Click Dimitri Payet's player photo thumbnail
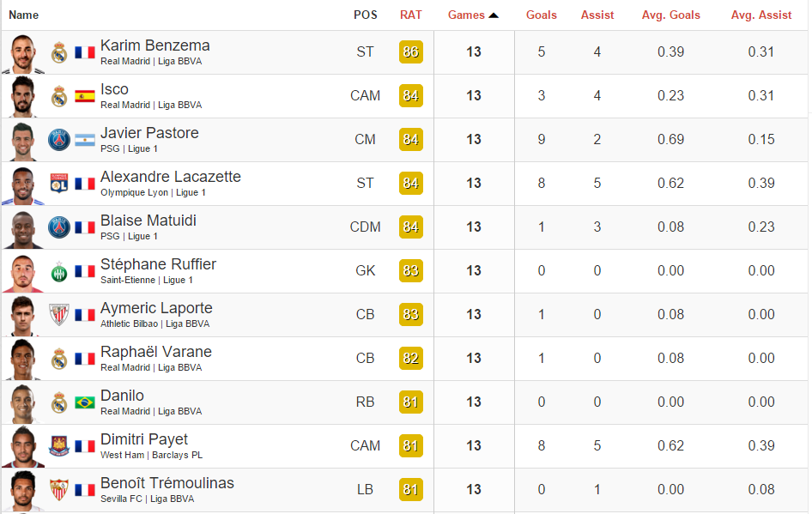 23,446
